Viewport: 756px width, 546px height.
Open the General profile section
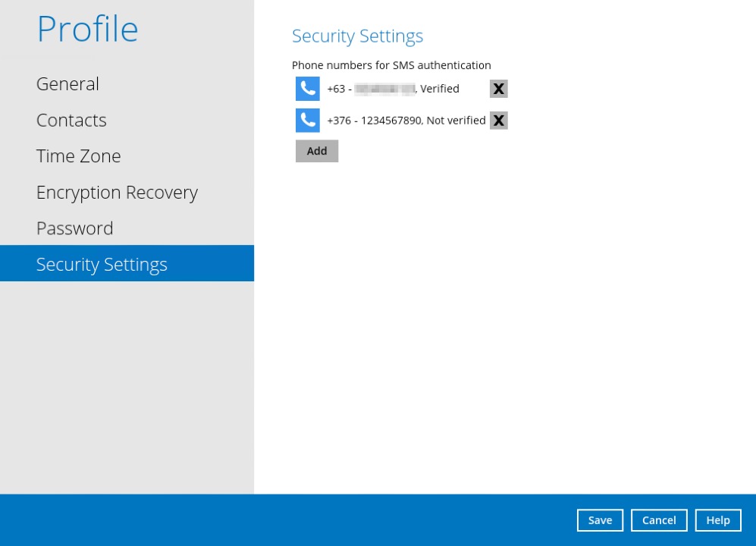[67, 84]
